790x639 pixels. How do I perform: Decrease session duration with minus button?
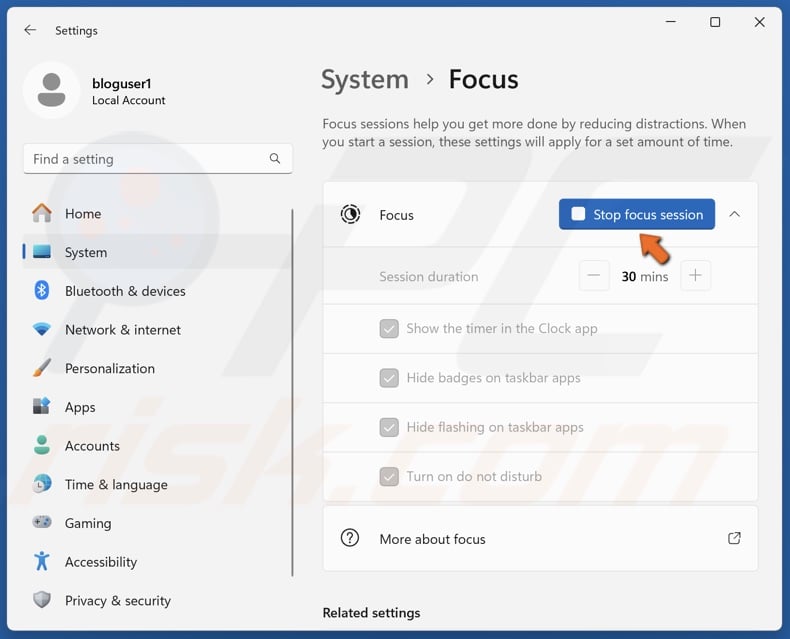pyautogui.click(x=594, y=276)
